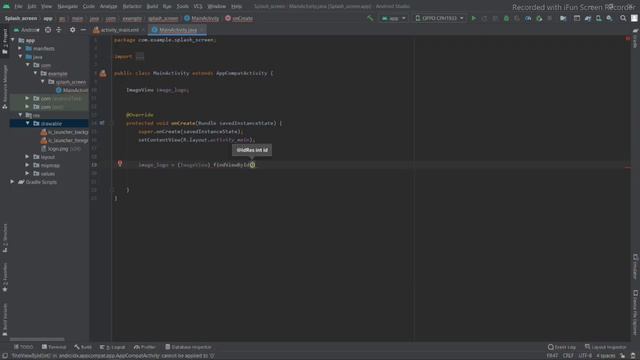Expand the manifests folder
The image size is (640, 360).
tap(20, 48)
